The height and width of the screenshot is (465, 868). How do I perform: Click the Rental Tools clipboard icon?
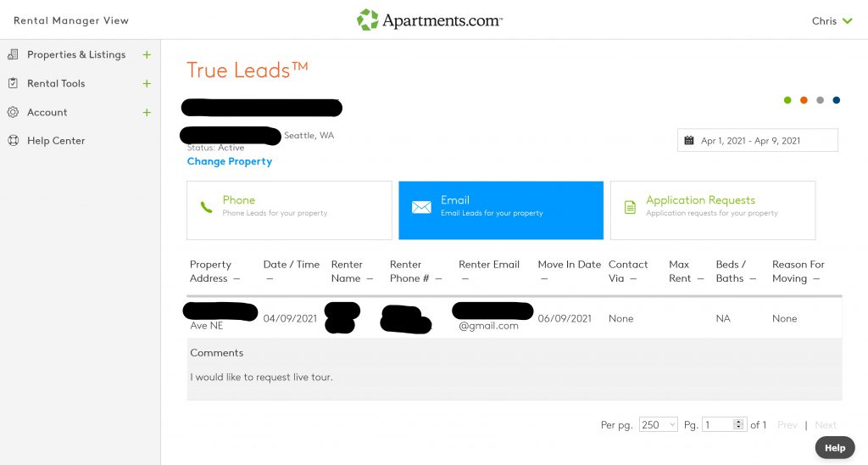pyautogui.click(x=13, y=83)
